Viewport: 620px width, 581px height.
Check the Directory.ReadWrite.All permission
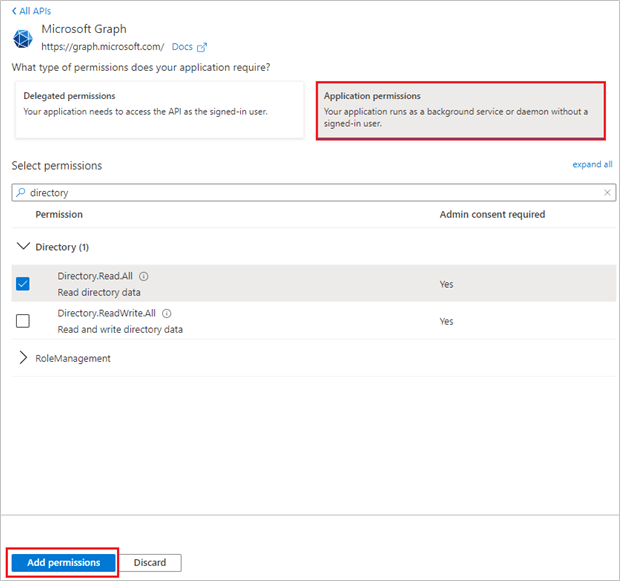pos(23,321)
